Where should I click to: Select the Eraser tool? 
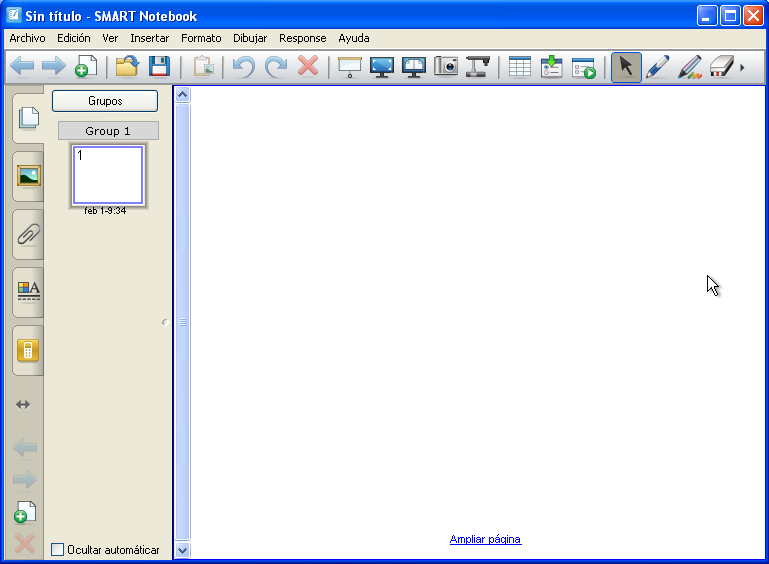(x=721, y=67)
